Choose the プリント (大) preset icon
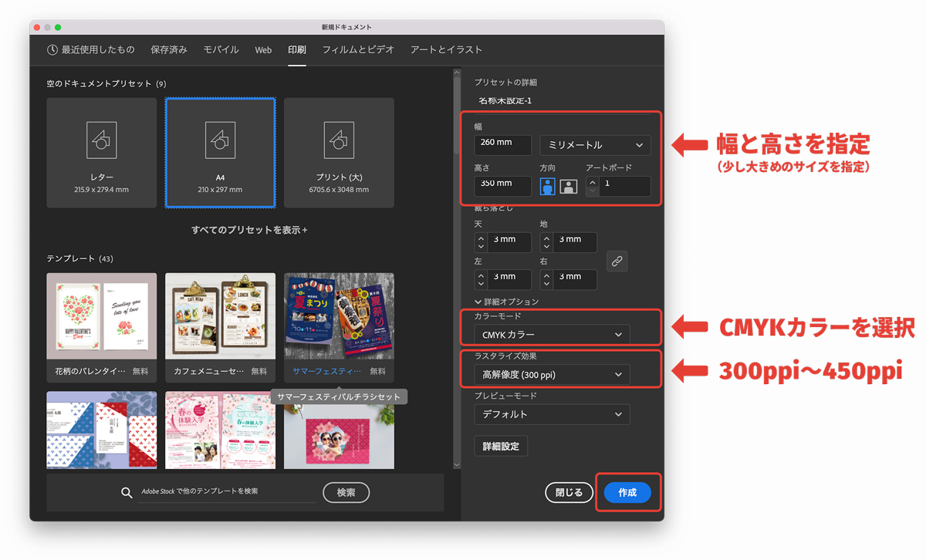926x560 pixels. pyautogui.click(x=339, y=140)
